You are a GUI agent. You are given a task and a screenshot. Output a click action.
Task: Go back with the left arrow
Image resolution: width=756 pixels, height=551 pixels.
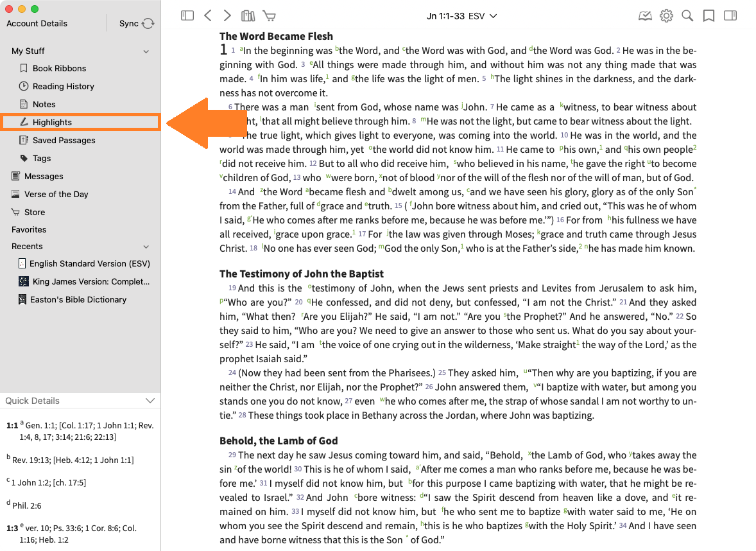(207, 16)
